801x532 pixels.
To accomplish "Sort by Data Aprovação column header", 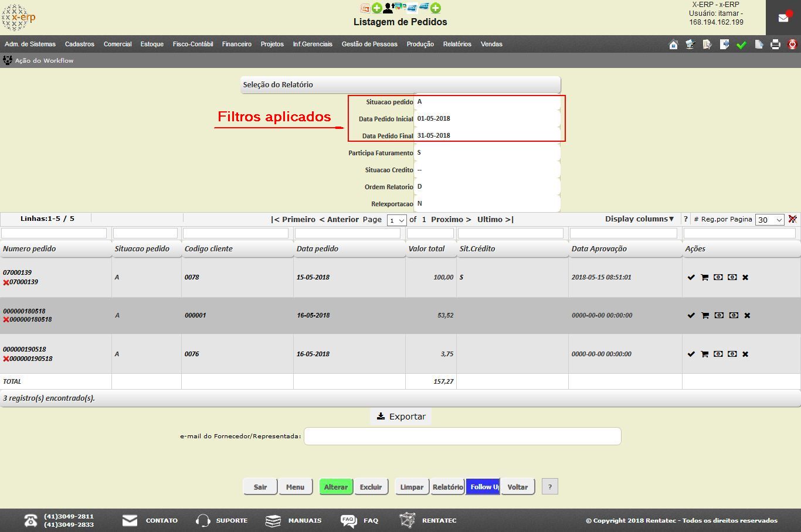I will [x=599, y=249].
